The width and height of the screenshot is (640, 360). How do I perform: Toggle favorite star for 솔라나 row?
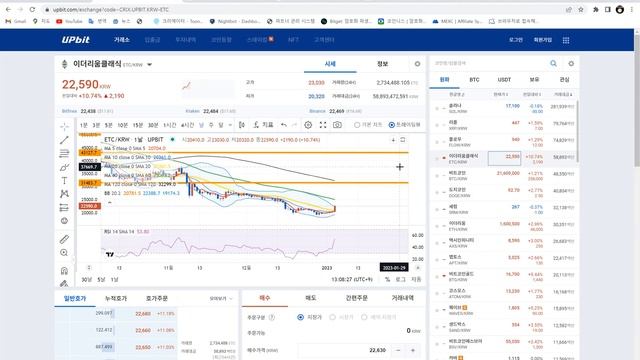point(437,108)
